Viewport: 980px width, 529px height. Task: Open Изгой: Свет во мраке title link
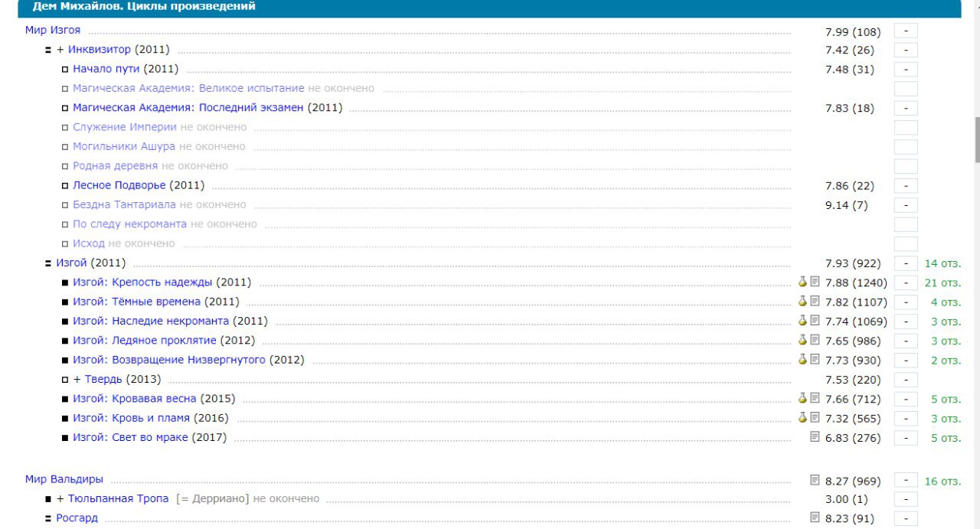(x=130, y=438)
